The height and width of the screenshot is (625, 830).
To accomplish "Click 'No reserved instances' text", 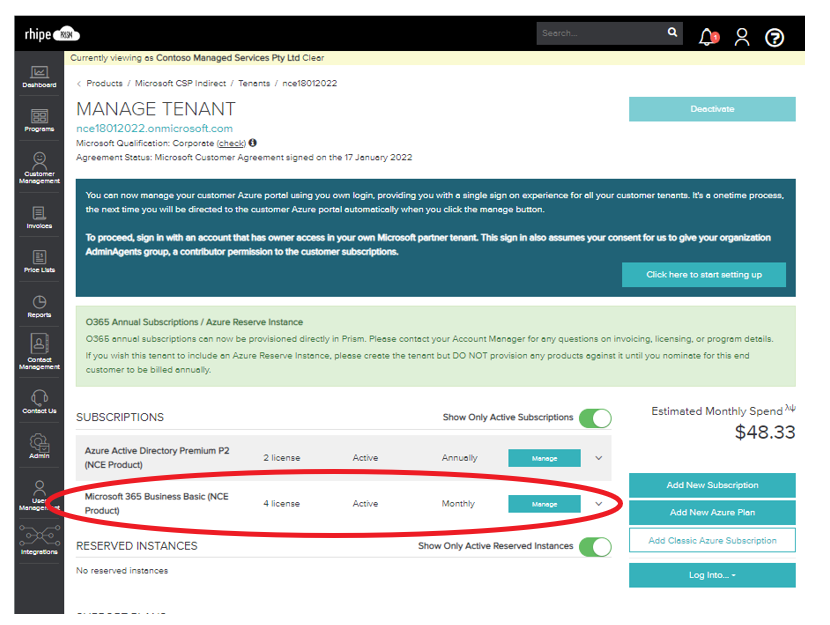I will [122, 570].
